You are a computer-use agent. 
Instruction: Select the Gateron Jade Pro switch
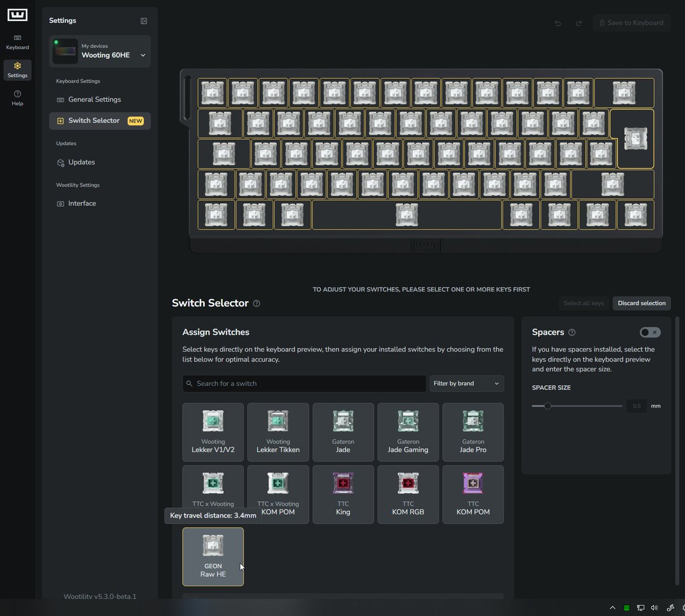pos(473,432)
